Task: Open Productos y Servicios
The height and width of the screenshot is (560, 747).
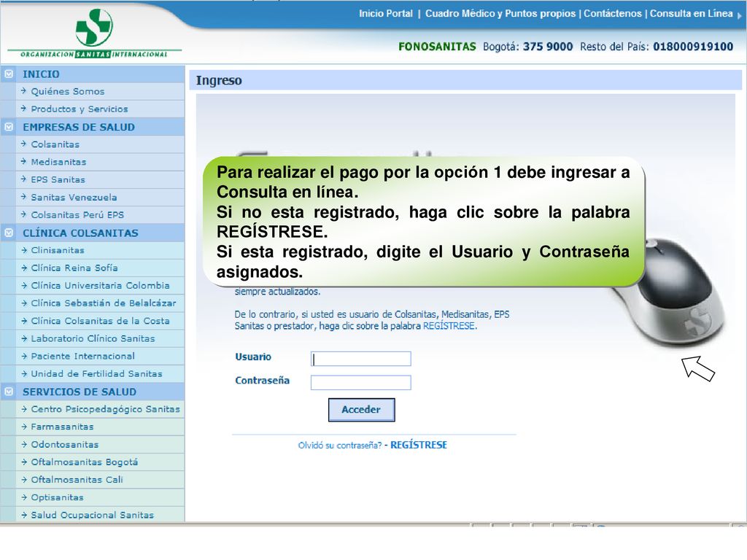Action: click(x=80, y=109)
